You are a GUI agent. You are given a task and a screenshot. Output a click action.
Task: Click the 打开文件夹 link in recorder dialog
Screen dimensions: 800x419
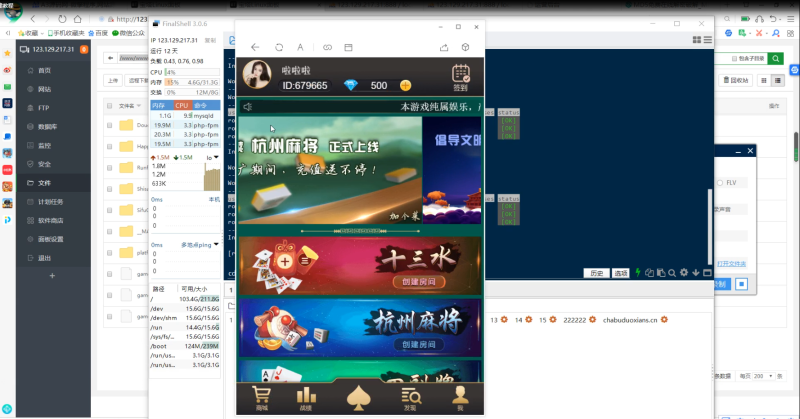tap(731, 263)
